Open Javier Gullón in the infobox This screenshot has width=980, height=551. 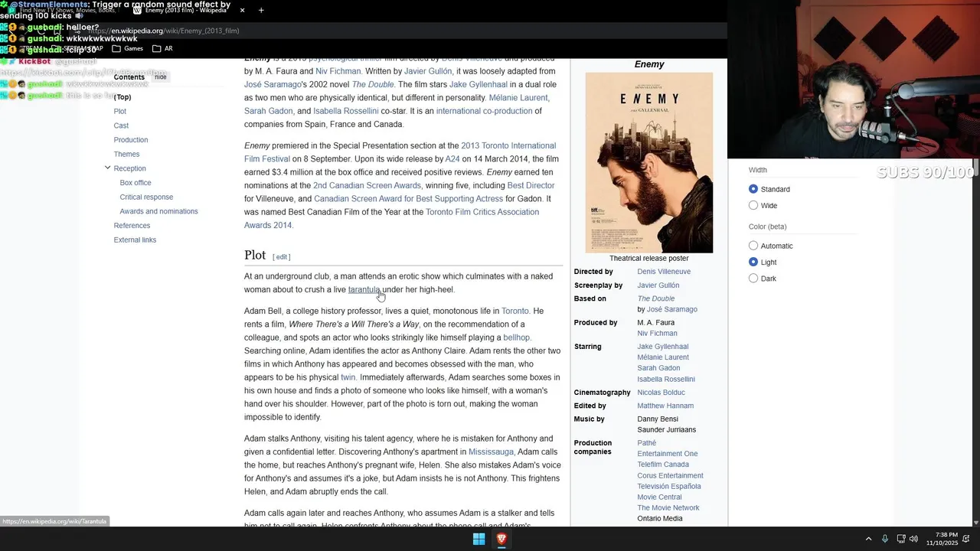(658, 285)
